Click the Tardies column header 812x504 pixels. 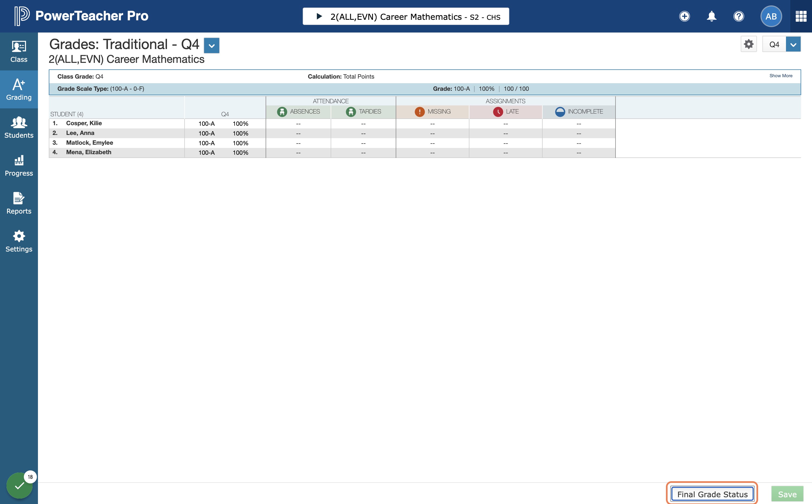point(363,112)
